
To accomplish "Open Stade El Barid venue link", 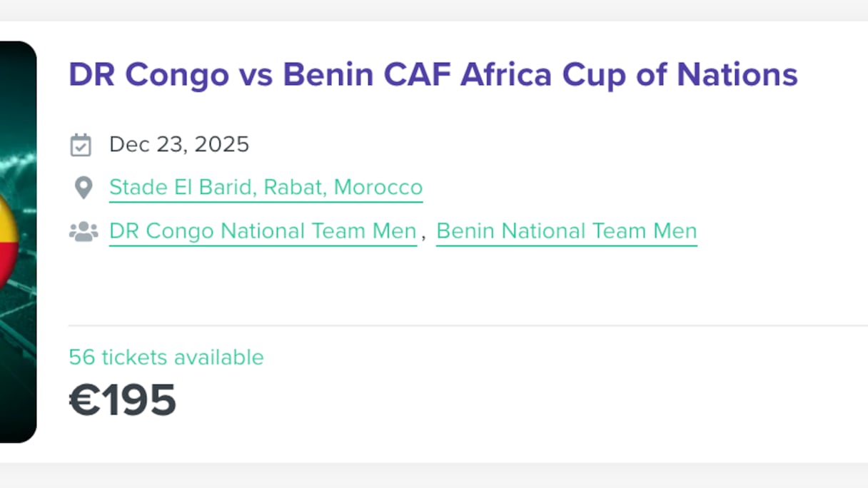I will (266, 188).
